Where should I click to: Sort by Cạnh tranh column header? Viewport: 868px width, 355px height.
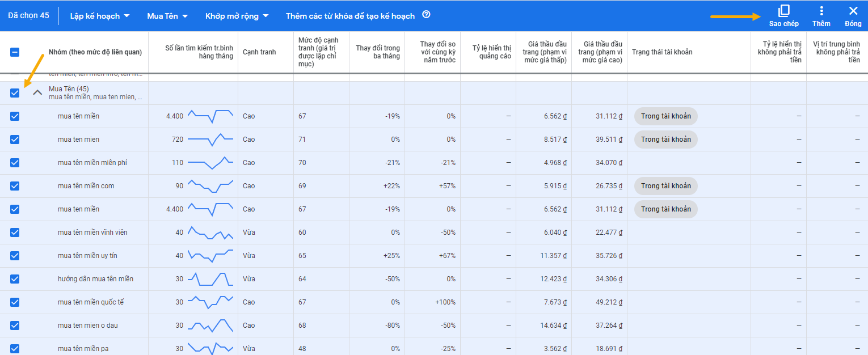click(259, 52)
